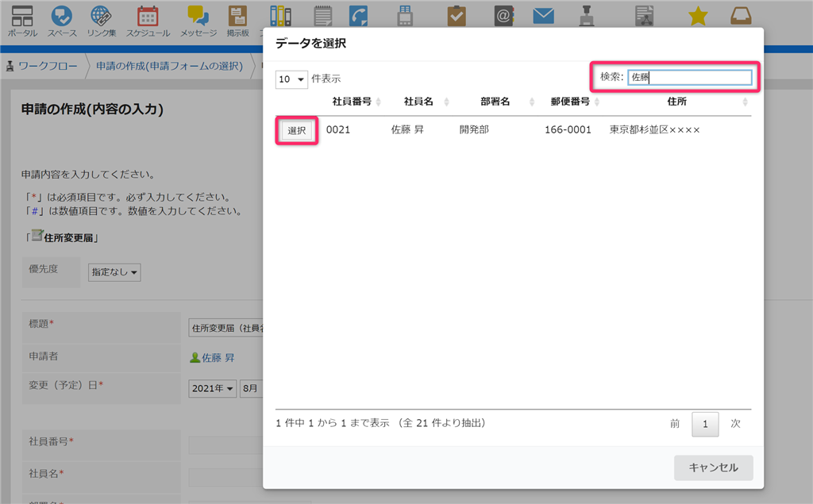This screenshot has width=813, height=504.
Task: Open the 優先度 指定なし dropdown
Action: [114, 272]
